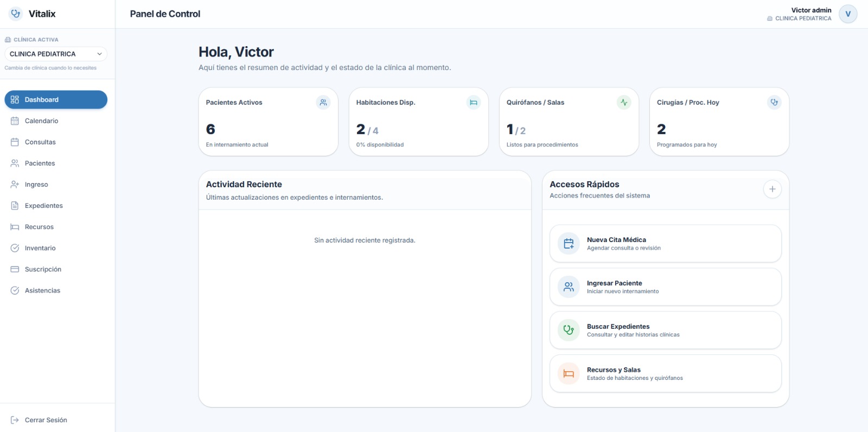Click the 'Listos para procedimientos' text

pyautogui.click(x=542, y=145)
